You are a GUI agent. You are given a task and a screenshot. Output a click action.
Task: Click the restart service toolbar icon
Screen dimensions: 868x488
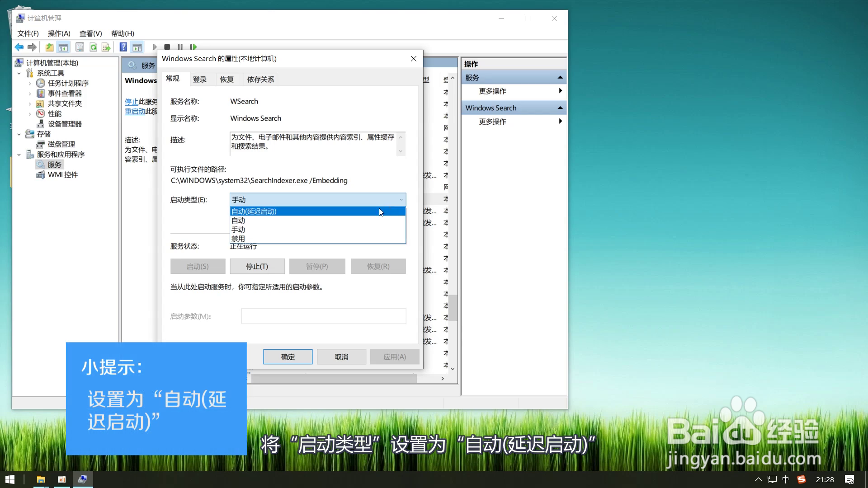point(193,47)
